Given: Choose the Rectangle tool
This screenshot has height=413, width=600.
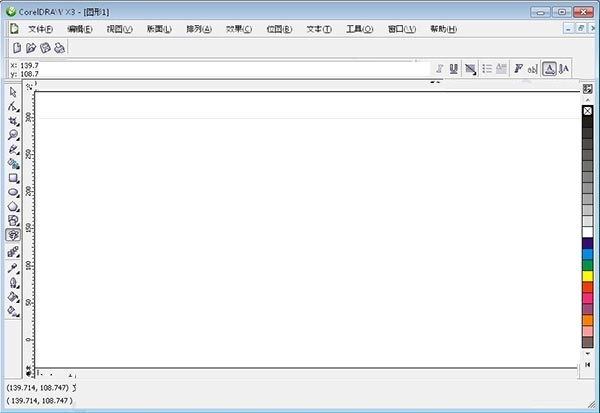Looking at the screenshot, I should [x=14, y=178].
